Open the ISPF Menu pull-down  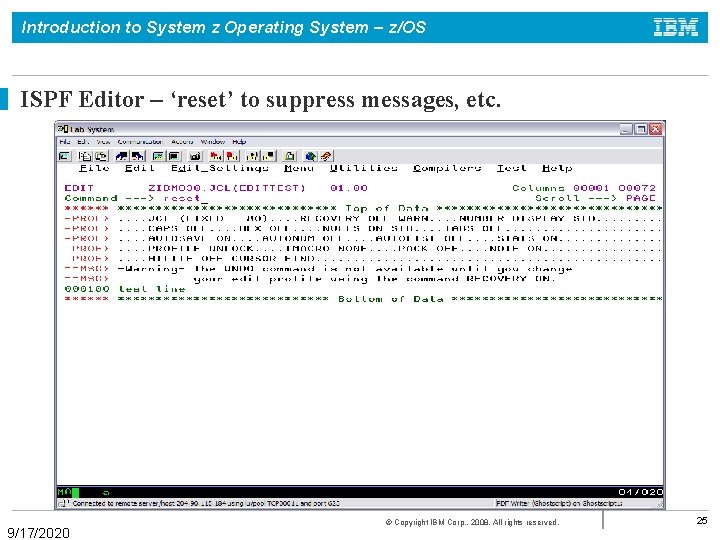pos(299,168)
